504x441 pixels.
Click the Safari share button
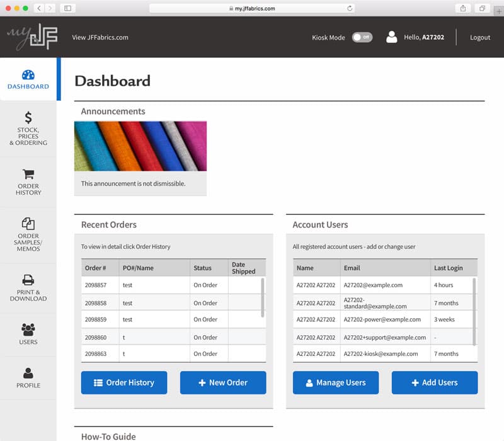[x=463, y=8]
